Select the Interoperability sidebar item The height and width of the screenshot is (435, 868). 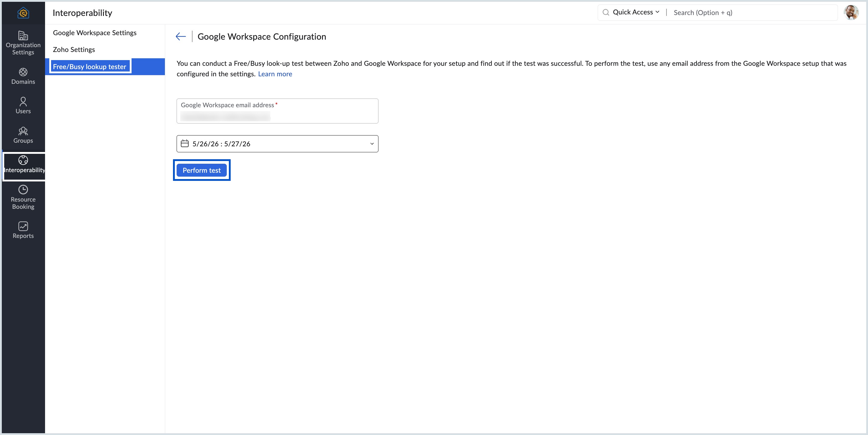[24, 165]
